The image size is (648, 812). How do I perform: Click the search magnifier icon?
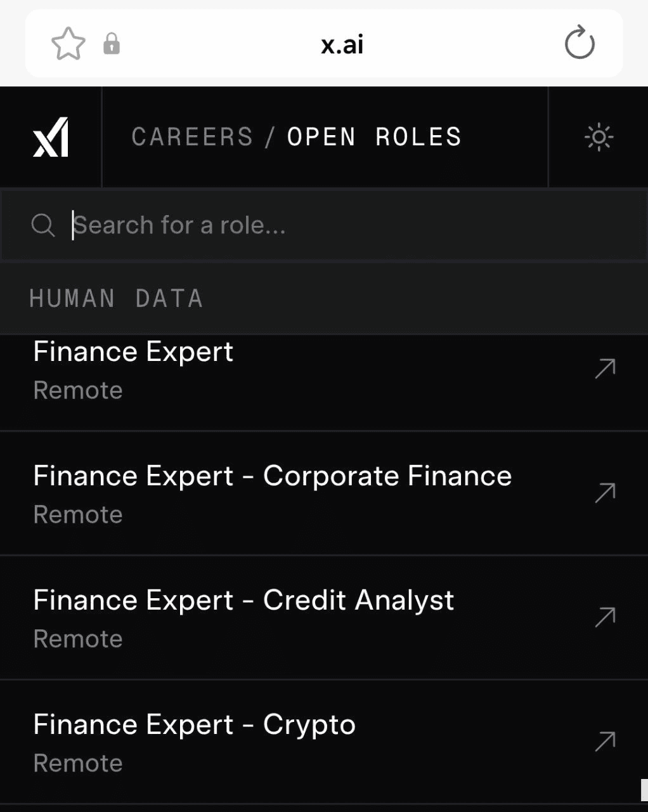point(43,225)
